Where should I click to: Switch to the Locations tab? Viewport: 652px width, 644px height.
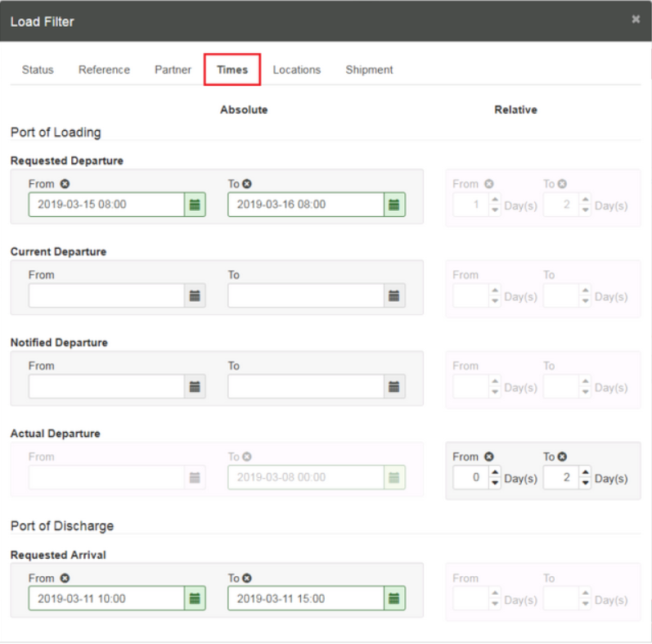click(296, 70)
